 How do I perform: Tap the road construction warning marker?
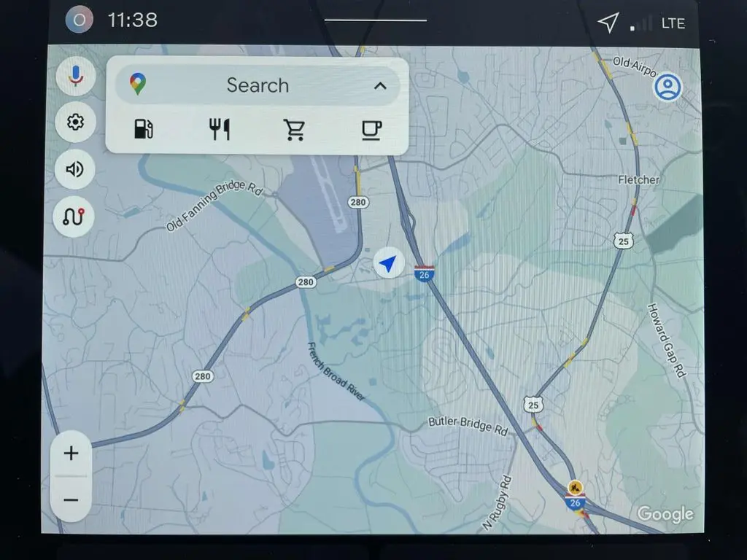click(x=576, y=486)
